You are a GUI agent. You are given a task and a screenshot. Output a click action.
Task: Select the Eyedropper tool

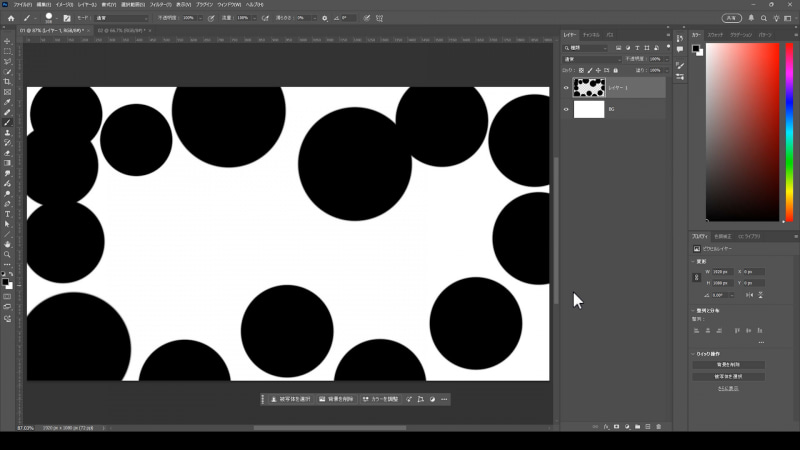pos(7,102)
